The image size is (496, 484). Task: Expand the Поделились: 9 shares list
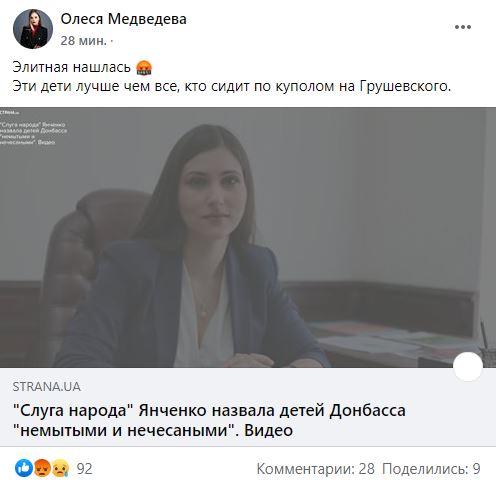[x=431, y=469]
